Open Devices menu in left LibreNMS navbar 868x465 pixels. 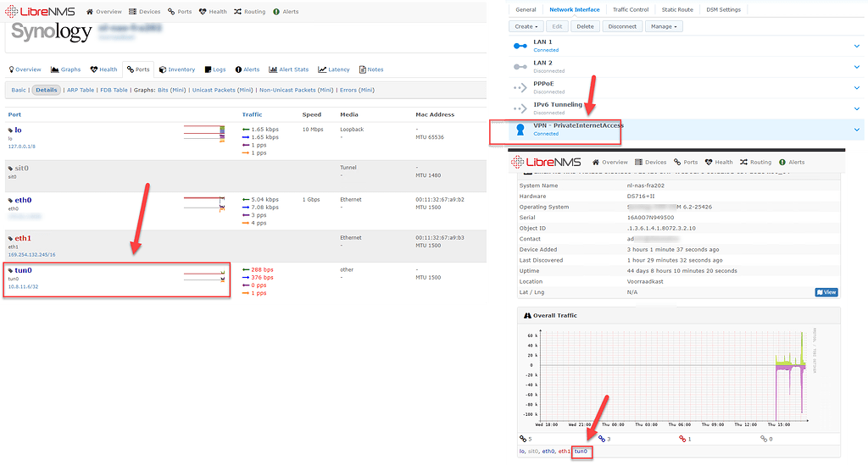144,12
